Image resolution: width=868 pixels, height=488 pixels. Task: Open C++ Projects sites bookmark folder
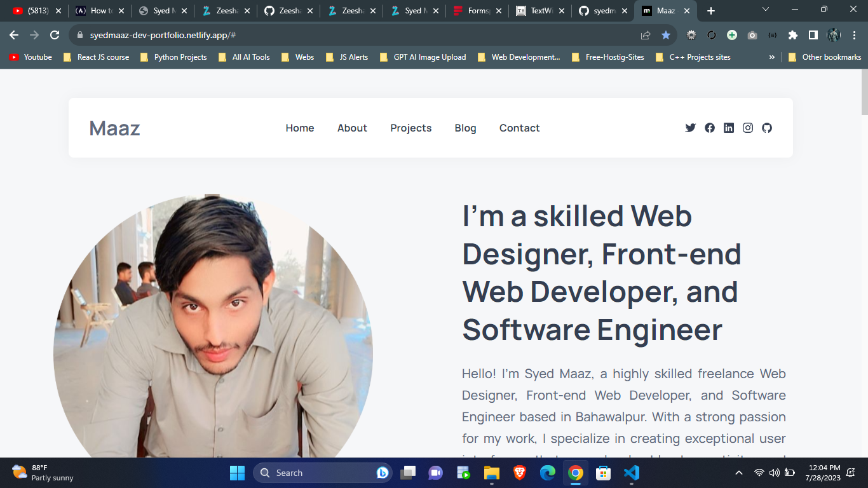coord(693,57)
